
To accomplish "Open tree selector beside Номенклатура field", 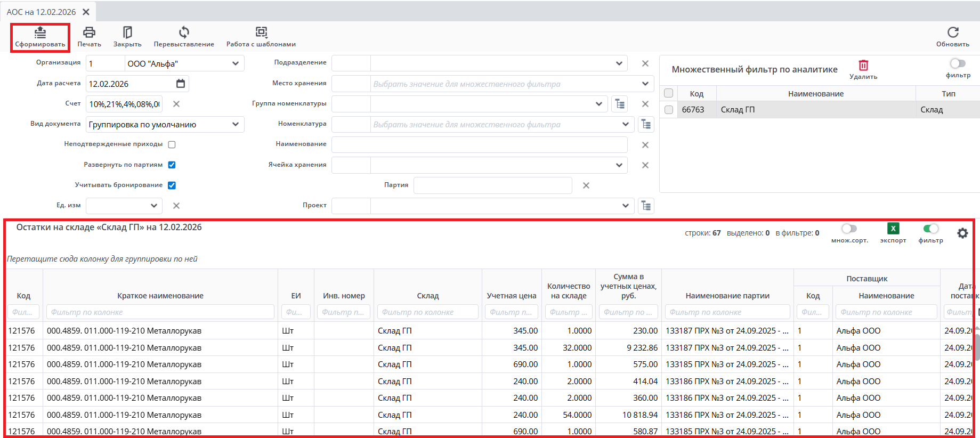I will (646, 125).
